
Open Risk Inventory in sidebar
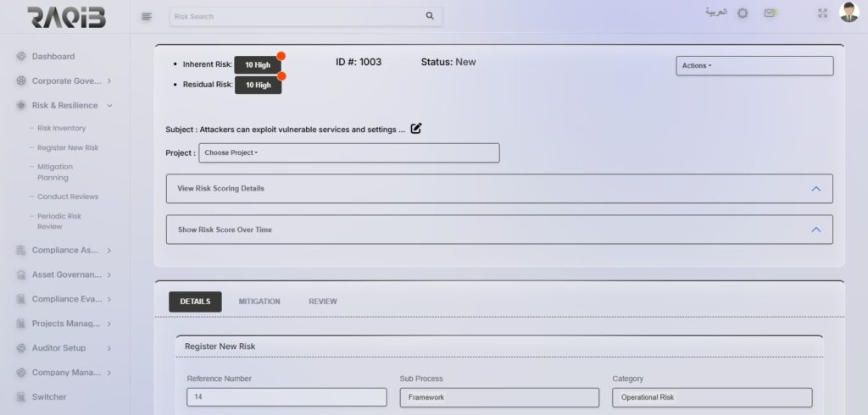tap(61, 129)
